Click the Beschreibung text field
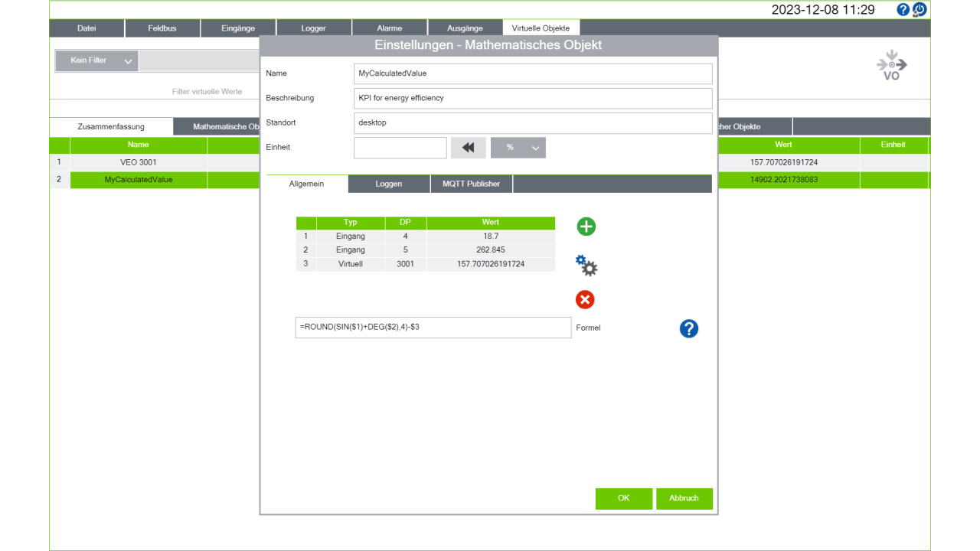 [533, 98]
